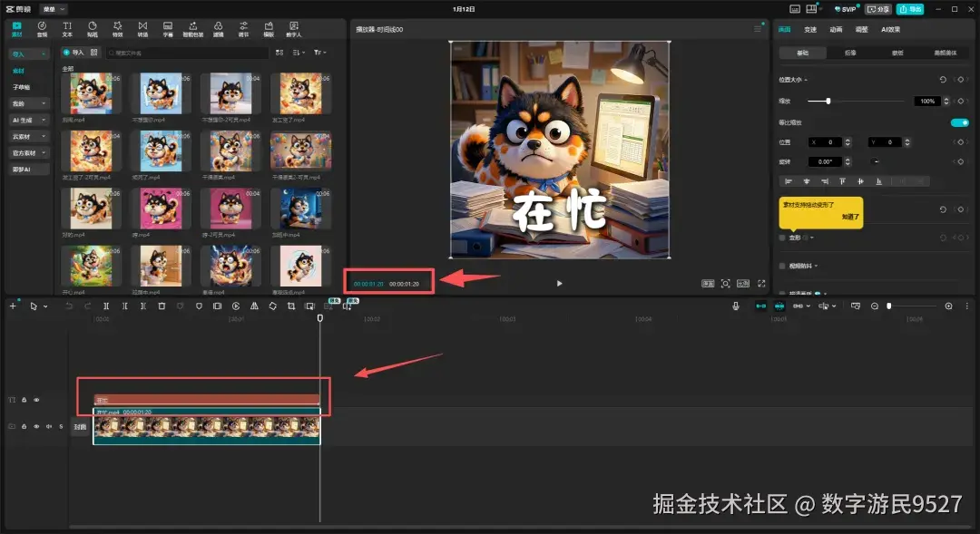Open the 文本 (Text) tool
The height and width of the screenshot is (534, 980).
[x=67, y=29]
